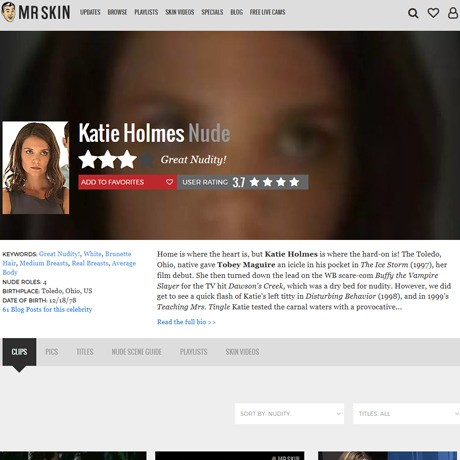Expand the Sort By: Nudity dropdown
460x460 pixels.
[289, 414]
